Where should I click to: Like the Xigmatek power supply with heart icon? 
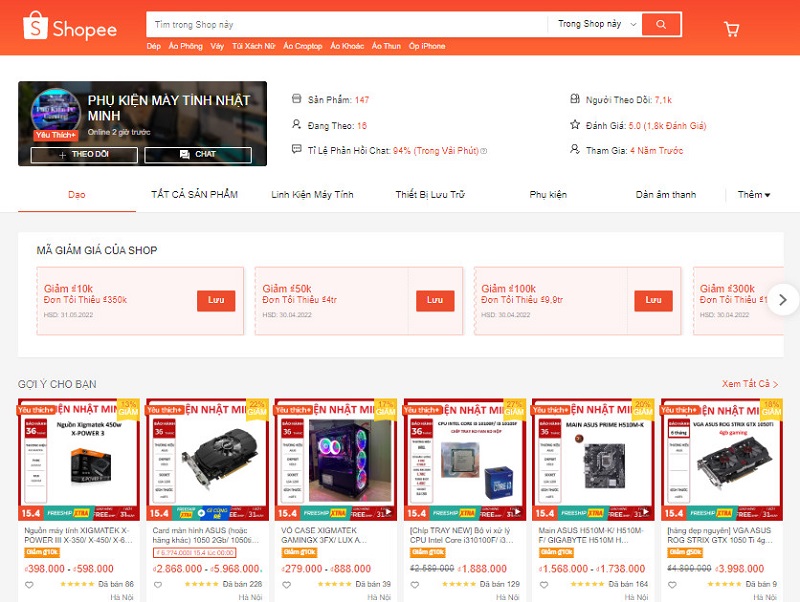click(x=29, y=585)
